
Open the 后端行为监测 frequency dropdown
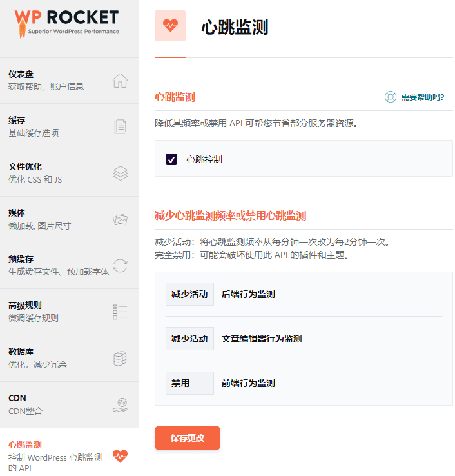(x=189, y=294)
